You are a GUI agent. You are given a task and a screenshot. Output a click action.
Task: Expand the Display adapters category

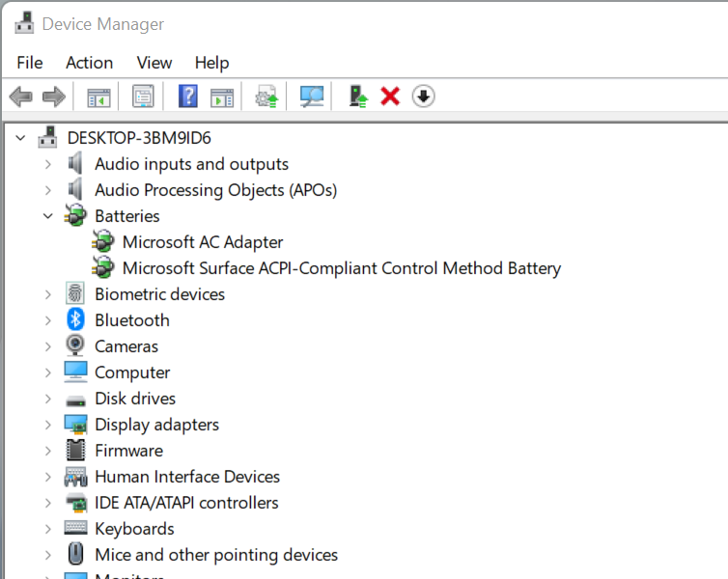48,425
